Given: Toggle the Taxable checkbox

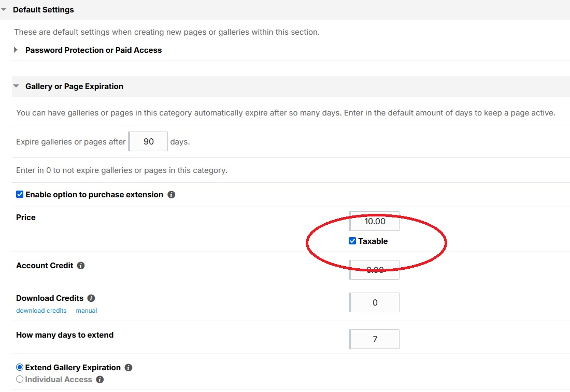Looking at the screenshot, I should [352, 241].
